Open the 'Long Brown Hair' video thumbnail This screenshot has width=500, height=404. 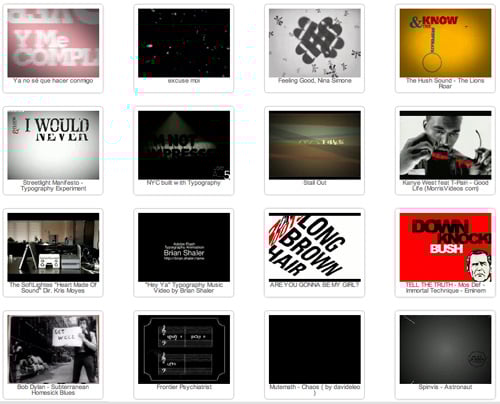[315, 247]
